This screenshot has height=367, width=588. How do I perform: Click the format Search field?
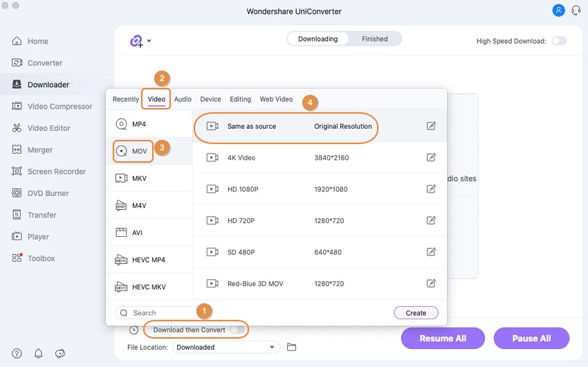(x=159, y=313)
